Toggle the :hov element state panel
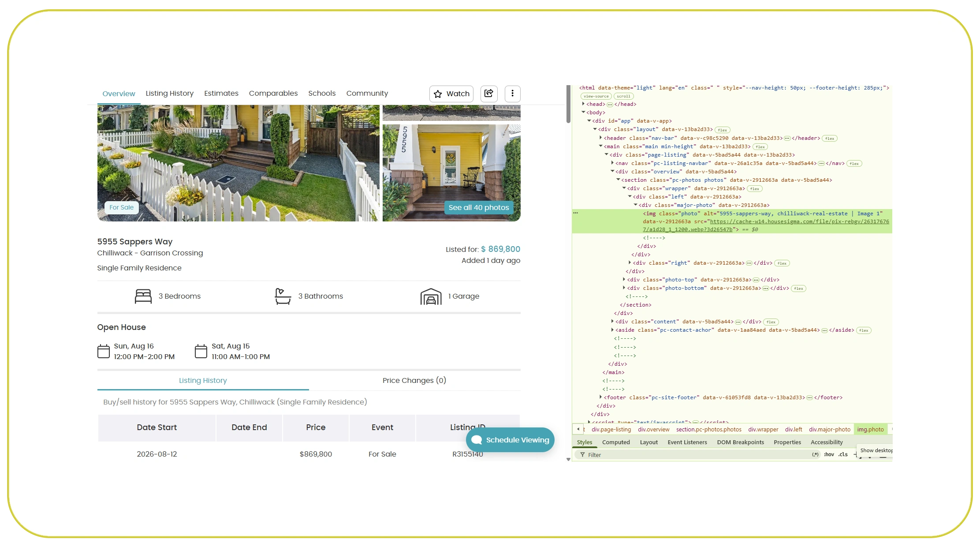 [x=829, y=455]
